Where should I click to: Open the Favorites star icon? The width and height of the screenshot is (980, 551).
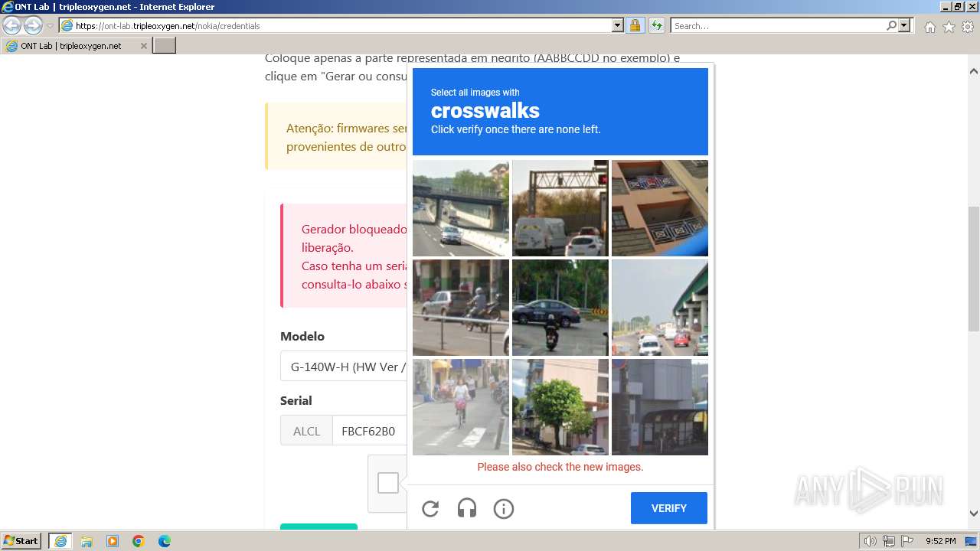click(949, 27)
